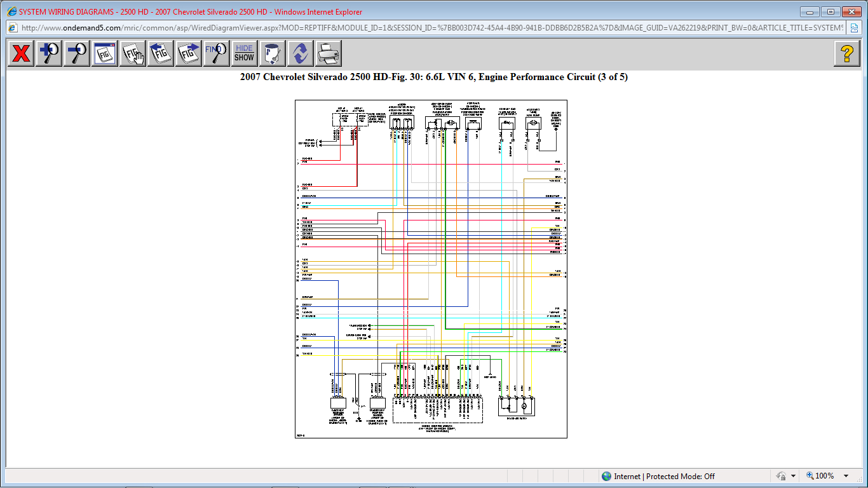Fit figure to window icon
Viewport: 868px width, 488px height.
105,53
